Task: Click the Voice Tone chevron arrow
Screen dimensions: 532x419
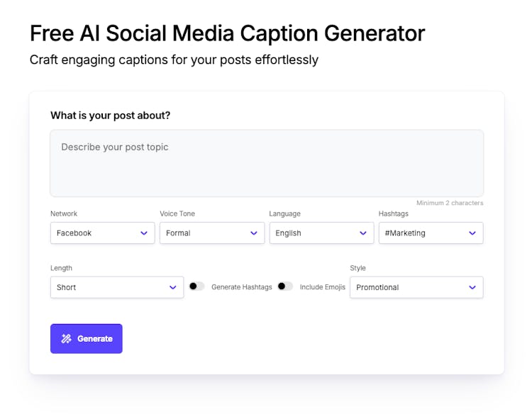Action: pyautogui.click(x=254, y=233)
